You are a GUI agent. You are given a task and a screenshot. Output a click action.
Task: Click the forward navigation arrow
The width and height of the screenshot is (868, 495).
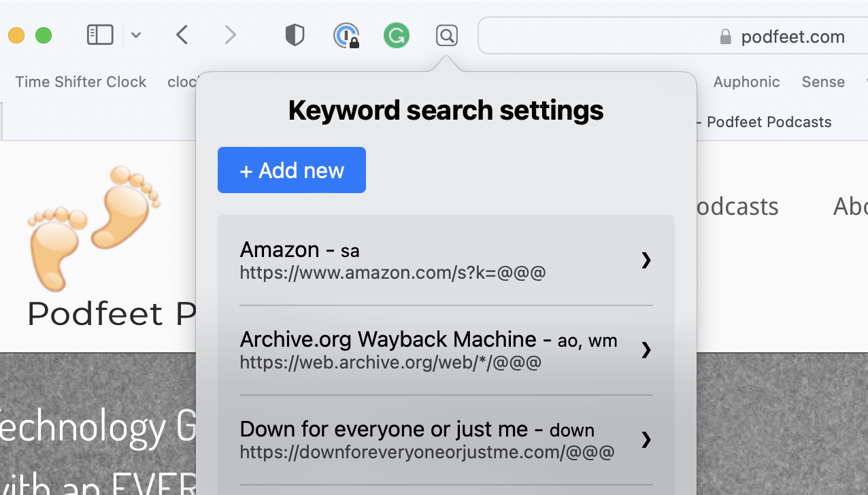pos(231,35)
